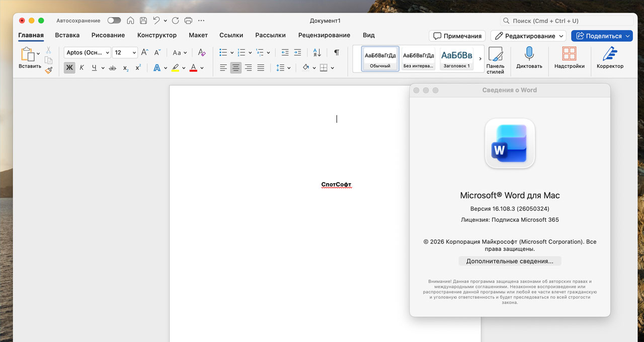The image size is (644, 342).
Task: Open more quick access options (…)
Action: tap(201, 21)
